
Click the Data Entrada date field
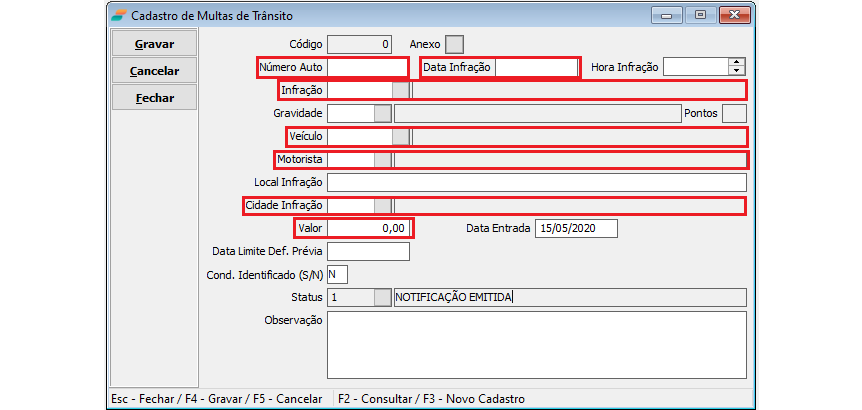(576, 228)
